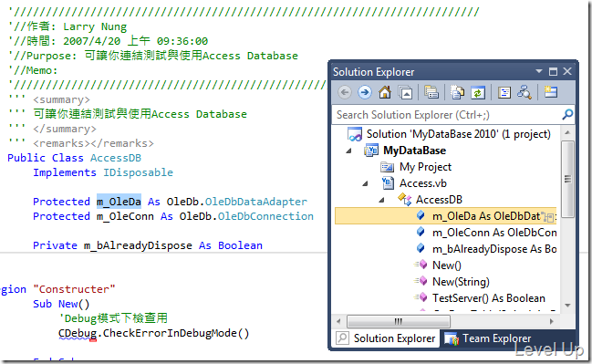Screen dimensions: 592x364
Task: Collapse the Access.vb tree node
Action: (x=365, y=183)
